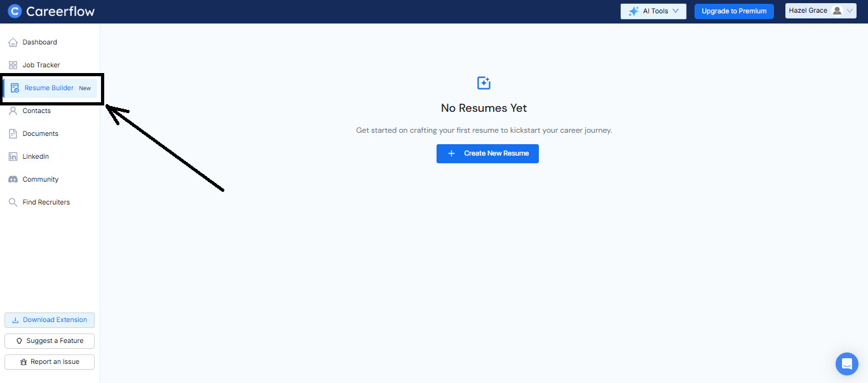Click the lightbulb suggestion icon
868x383 pixels.
(x=19, y=341)
